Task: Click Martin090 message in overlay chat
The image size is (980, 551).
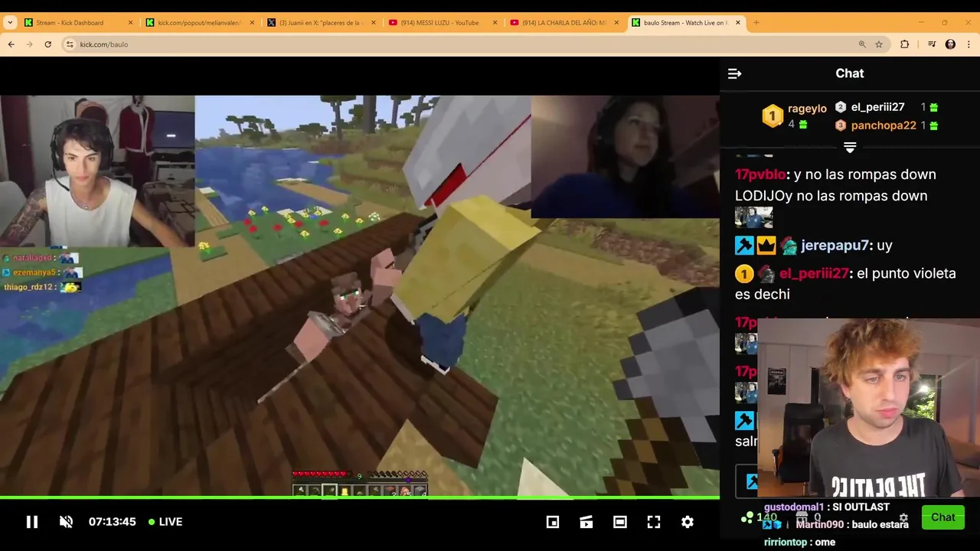Action: click(x=852, y=525)
